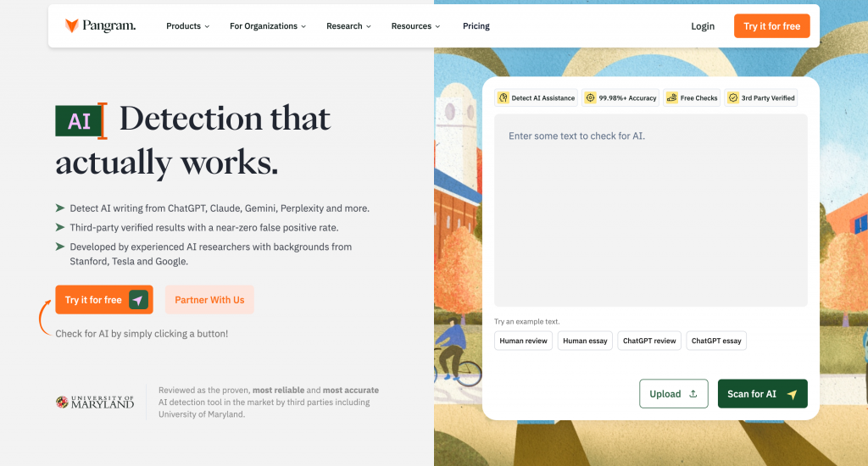Click the 99.98%+ Accuracy target icon
The width and height of the screenshot is (868, 466).
point(591,98)
